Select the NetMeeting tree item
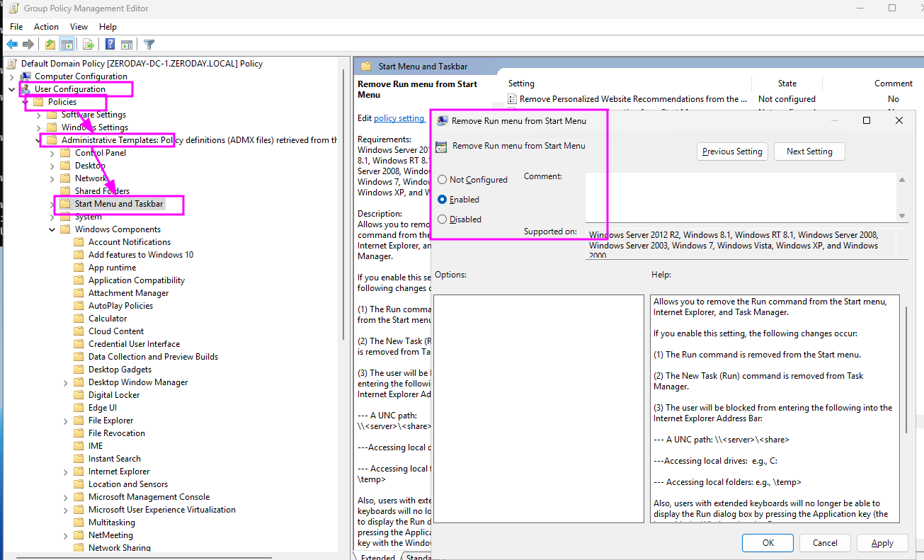The image size is (924, 560). coord(110,535)
